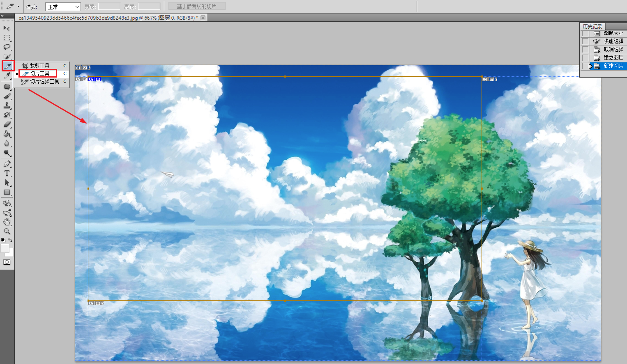This screenshot has height=364, width=627.
Task: Go back to the 取消选择 history state
Action: click(609, 50)
